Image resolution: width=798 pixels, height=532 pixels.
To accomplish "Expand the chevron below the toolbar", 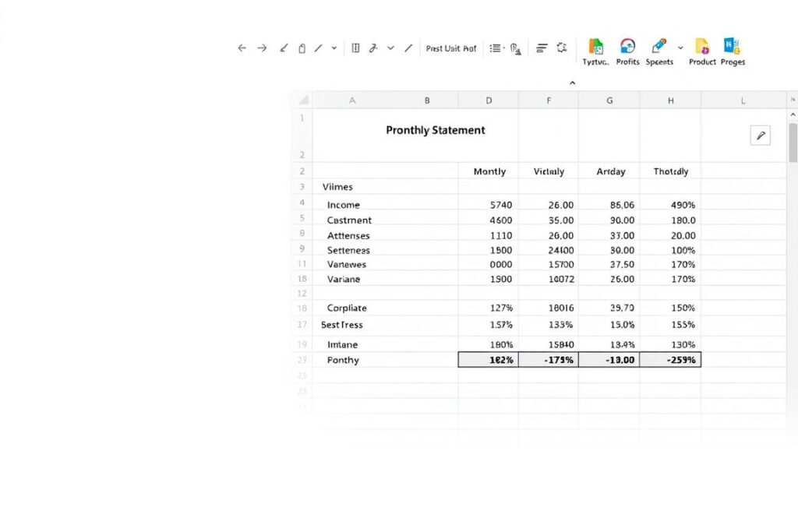I will pos(573,82).
